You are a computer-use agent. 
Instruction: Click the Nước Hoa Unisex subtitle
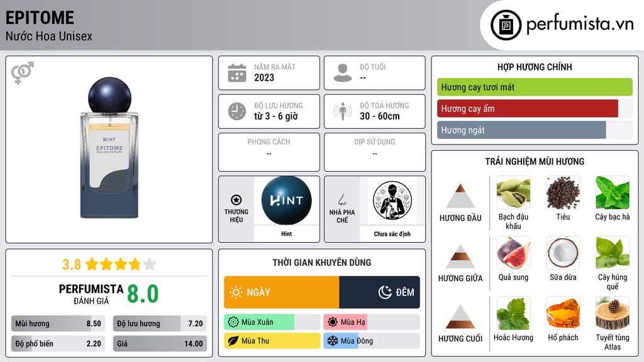[x=49, y=36]
